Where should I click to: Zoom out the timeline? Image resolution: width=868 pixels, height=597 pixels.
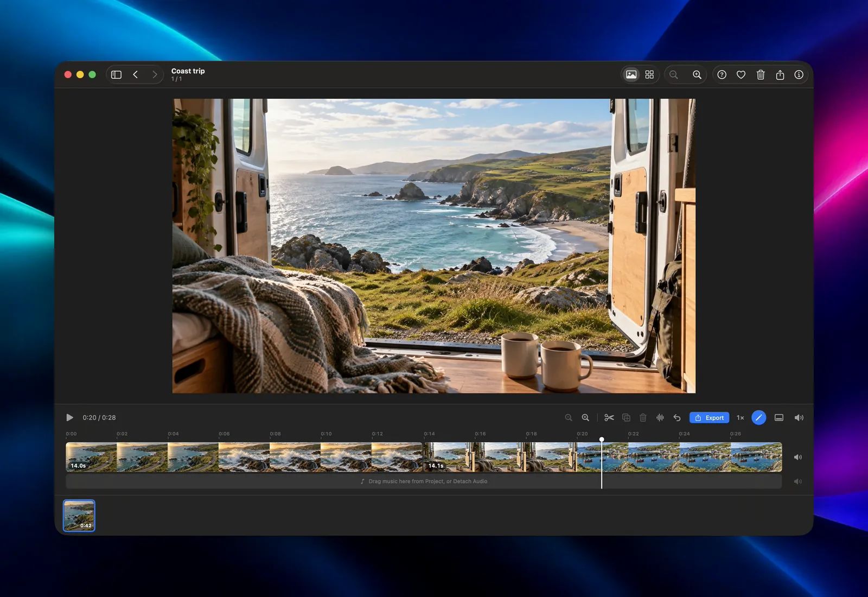coord(569,417)
